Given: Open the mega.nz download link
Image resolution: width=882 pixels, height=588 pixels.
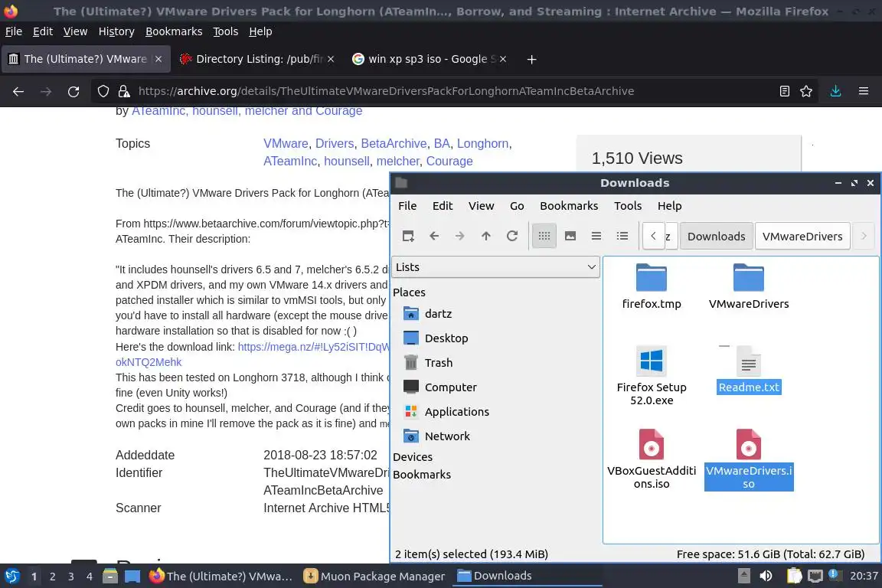Looking at the screenshot, I should click(313, 347).
